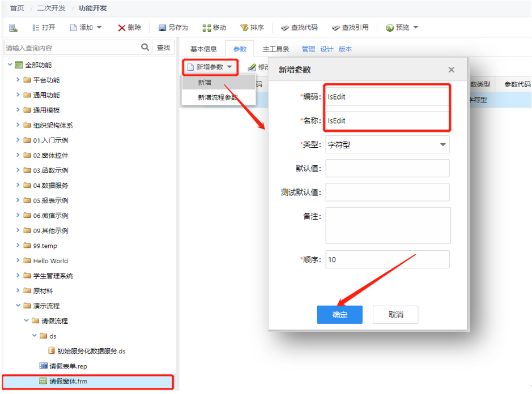
Task: Select 初始服务化数据服务.ds file icon
Action: coord(52,350)
